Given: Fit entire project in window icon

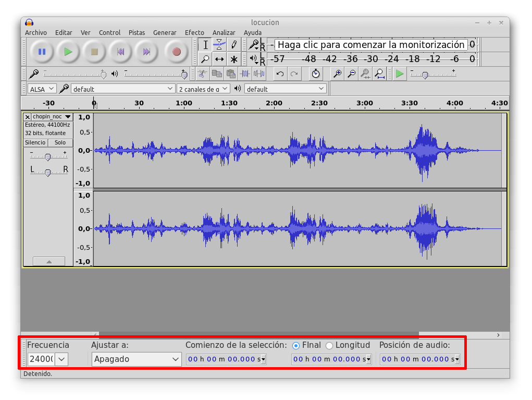Looking at the screenshot, I should [379, 74].
